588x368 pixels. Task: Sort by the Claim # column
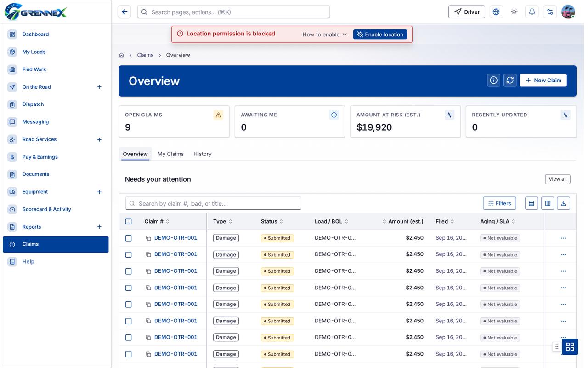coord(157,221)
